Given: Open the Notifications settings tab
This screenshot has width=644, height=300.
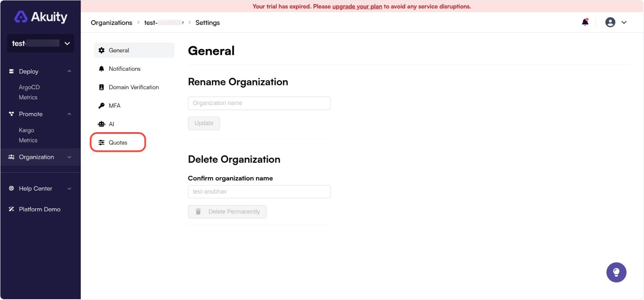Looking at the screenshot, I should (125, 69).
